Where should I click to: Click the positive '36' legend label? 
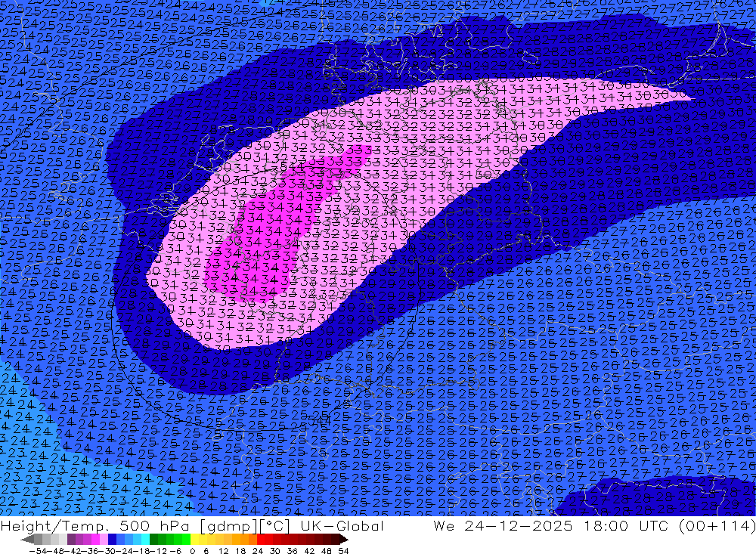(292, 551)
